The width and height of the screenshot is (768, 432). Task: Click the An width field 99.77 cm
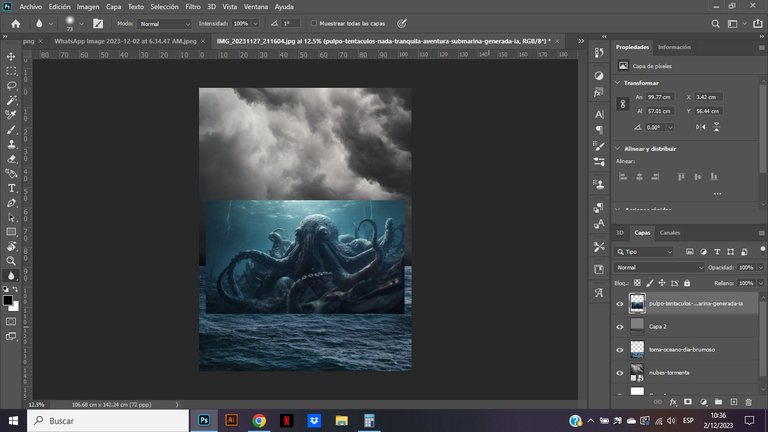tap(660, 97)
